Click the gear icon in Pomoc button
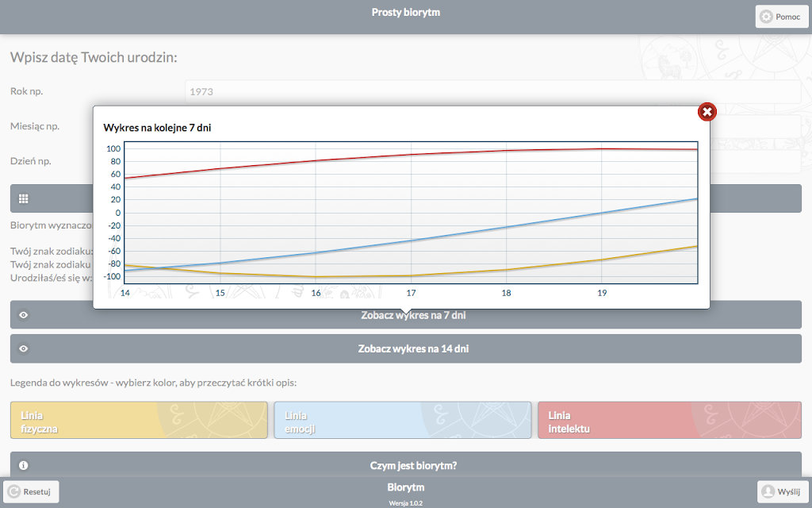 tap(766, 17)
